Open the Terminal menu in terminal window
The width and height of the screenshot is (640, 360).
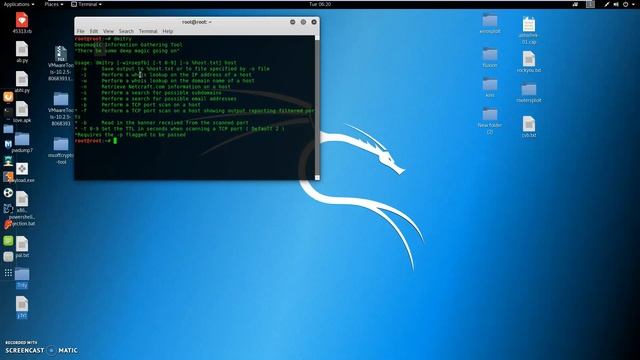[148, 31]
